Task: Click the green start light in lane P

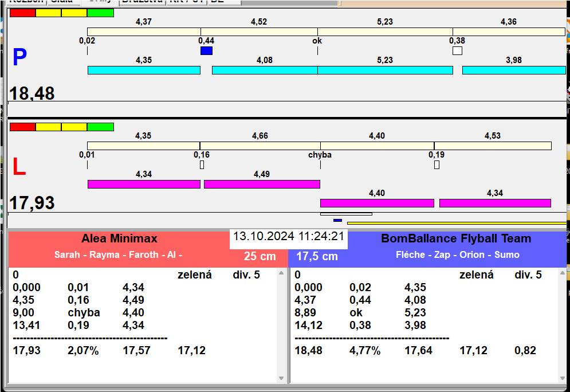Action: (x=100, y=13)
